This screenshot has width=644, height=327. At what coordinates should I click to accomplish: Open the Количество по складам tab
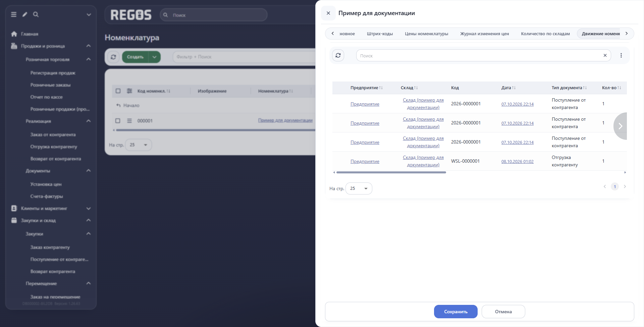click(545, 34)
